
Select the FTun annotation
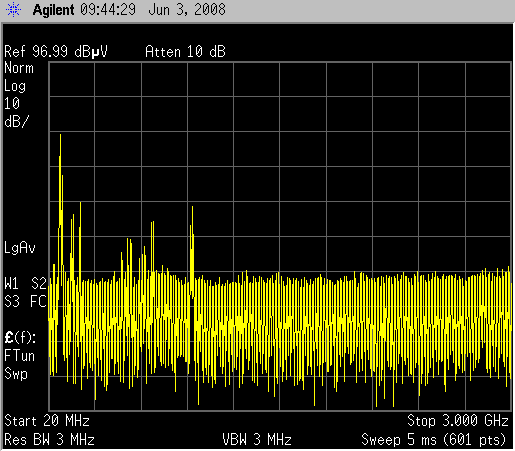19,356
